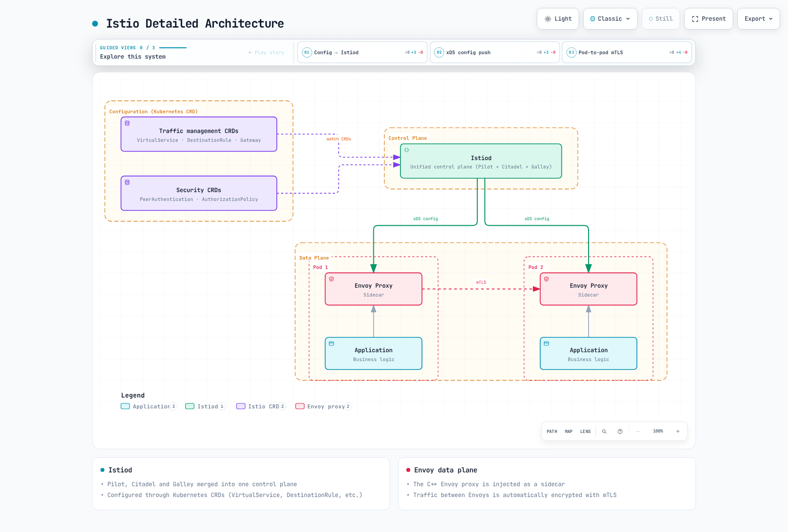Image resolution: width=788 pixels, height=532 pixels.
Task: Switch to MAP mode
Action: pos(569,432)
